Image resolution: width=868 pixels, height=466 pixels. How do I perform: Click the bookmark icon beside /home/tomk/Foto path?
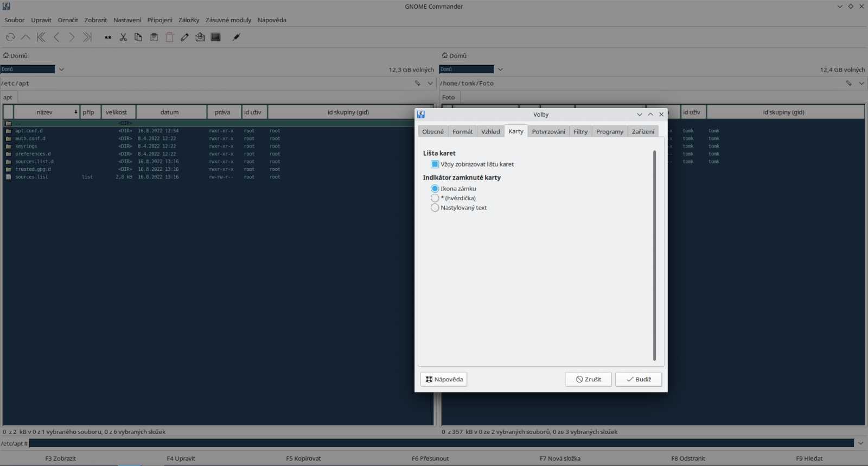click(x=849, y=84)
